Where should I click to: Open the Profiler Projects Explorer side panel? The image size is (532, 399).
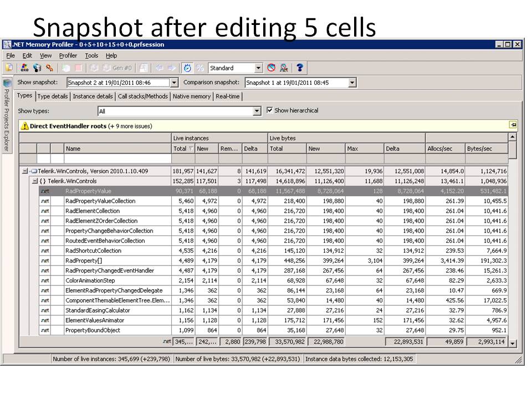coord(7,115)
